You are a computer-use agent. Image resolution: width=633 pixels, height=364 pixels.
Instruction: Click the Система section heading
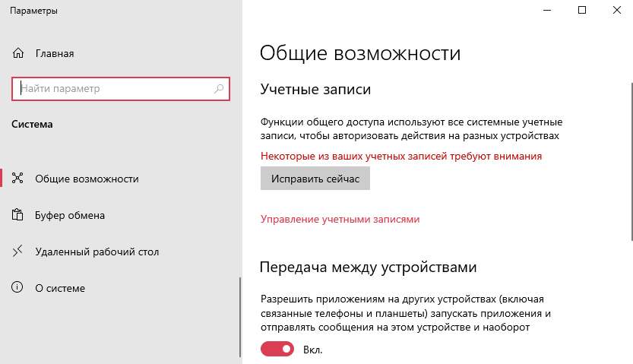coord(32,125)
